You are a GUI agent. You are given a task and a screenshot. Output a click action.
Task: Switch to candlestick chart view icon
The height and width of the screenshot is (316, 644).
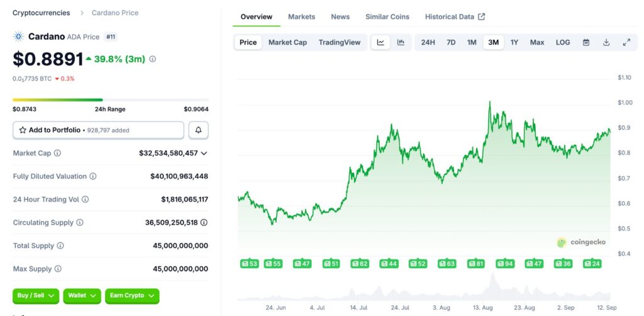point(401,42)
